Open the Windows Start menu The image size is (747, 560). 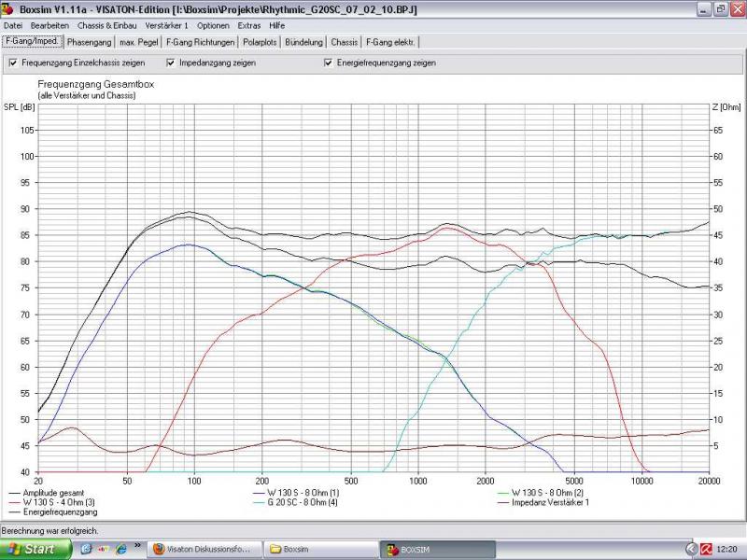36,549
